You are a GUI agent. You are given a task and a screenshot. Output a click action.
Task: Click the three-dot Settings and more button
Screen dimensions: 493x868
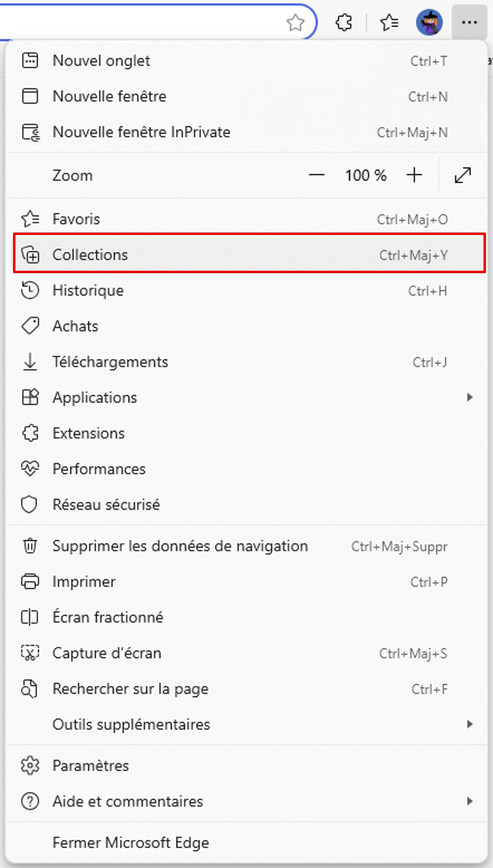click(x=469, y=23)
